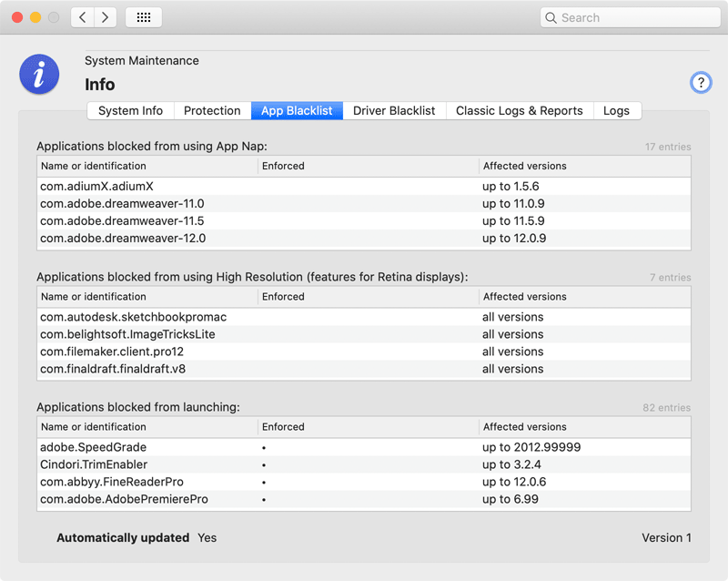Open the Protection tab
The width and height of the screenshot is (728, 581).
[212, 110]
